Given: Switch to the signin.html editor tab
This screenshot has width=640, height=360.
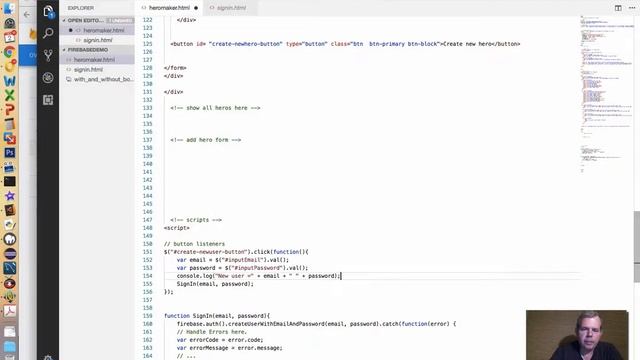Looking at the screenshot, I should 231,8.
